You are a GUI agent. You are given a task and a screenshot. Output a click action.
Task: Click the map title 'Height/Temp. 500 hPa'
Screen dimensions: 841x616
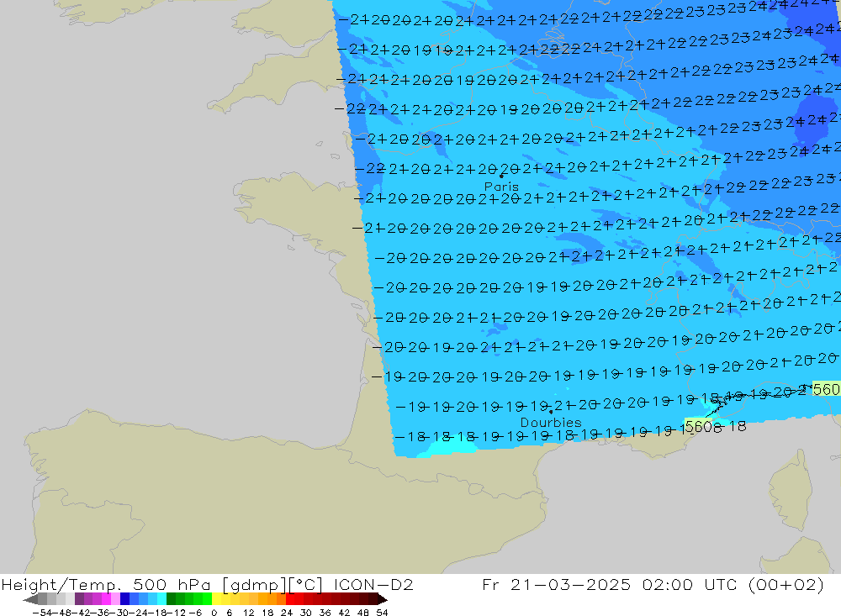(x=106, y=584)
